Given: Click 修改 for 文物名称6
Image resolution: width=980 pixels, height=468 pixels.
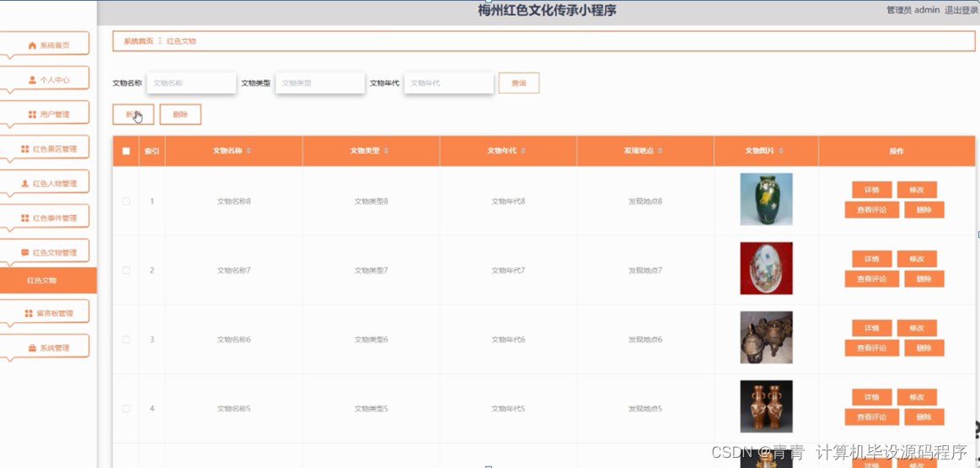Looking at the screenshot, I should [917, 328].
